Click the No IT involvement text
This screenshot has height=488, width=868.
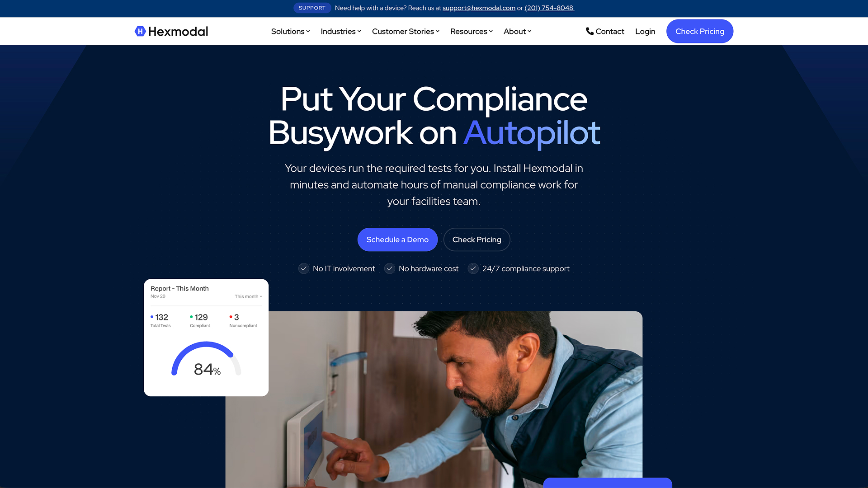[344, 268]
